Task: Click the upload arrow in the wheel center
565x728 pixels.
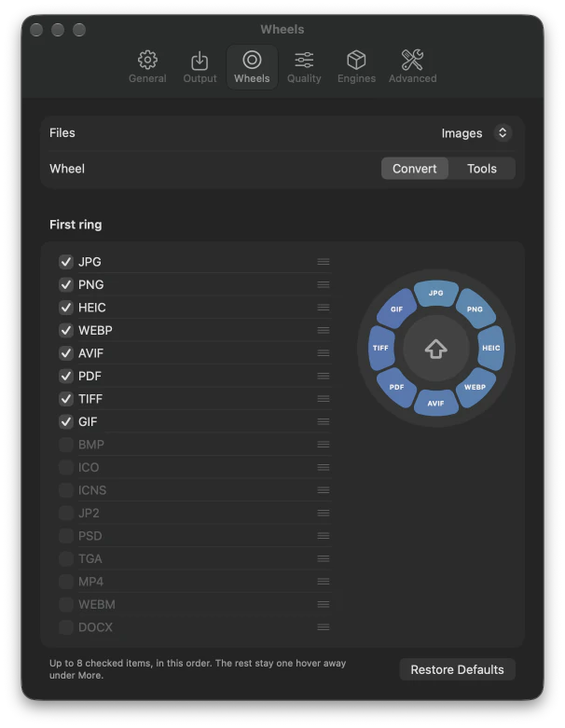Action: click(436, 349)
